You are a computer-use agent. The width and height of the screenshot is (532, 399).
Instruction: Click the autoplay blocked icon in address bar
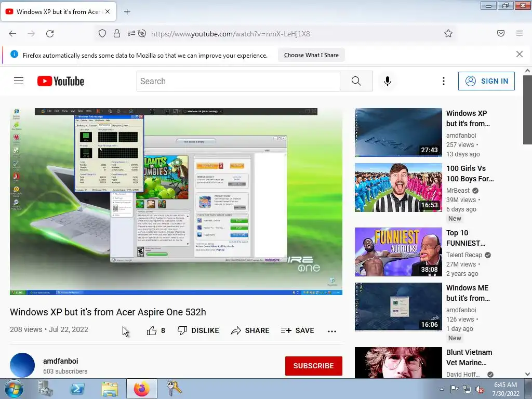pyautogui.click(x=142, y=34)
